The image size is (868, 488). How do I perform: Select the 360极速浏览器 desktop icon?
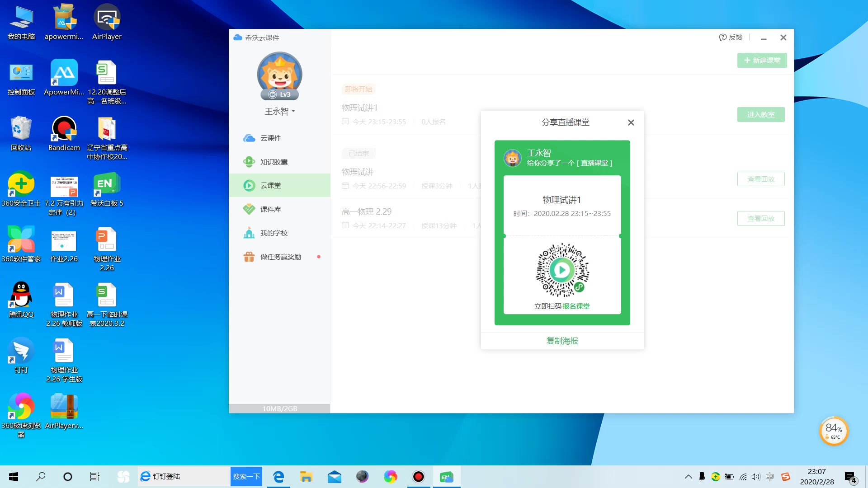[21, 416]
